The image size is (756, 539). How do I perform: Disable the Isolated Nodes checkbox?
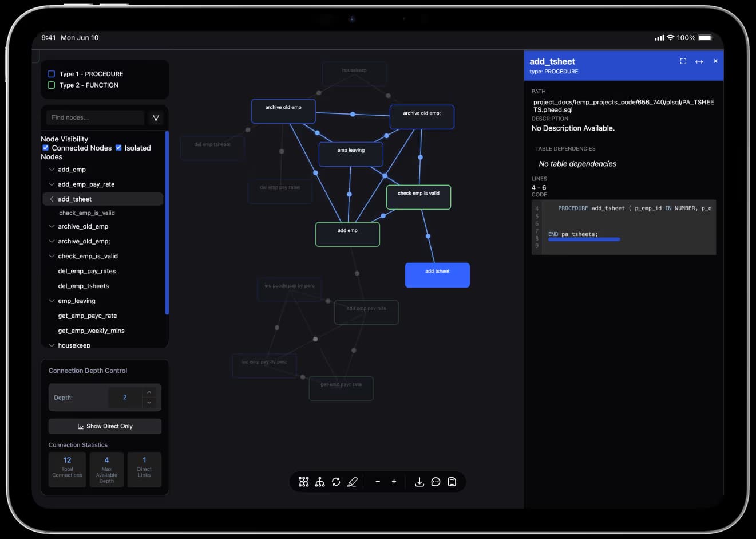[118, 147]
